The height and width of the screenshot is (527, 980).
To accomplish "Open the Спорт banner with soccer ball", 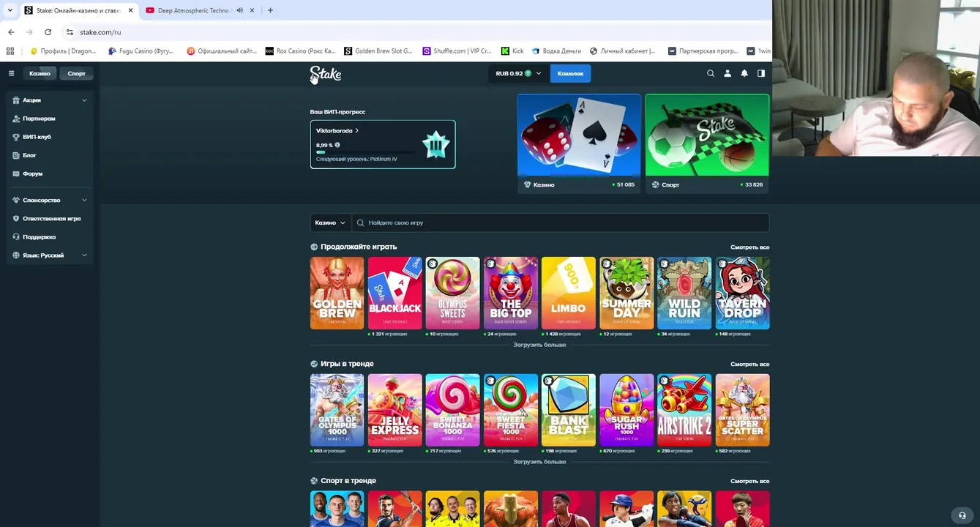I will tap(707, 143).
